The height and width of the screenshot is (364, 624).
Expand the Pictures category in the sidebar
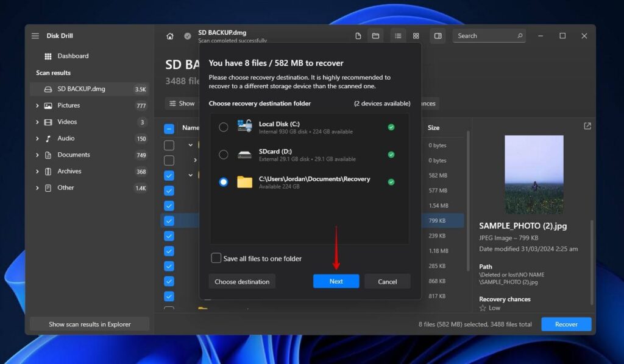[x=38, y=105]
